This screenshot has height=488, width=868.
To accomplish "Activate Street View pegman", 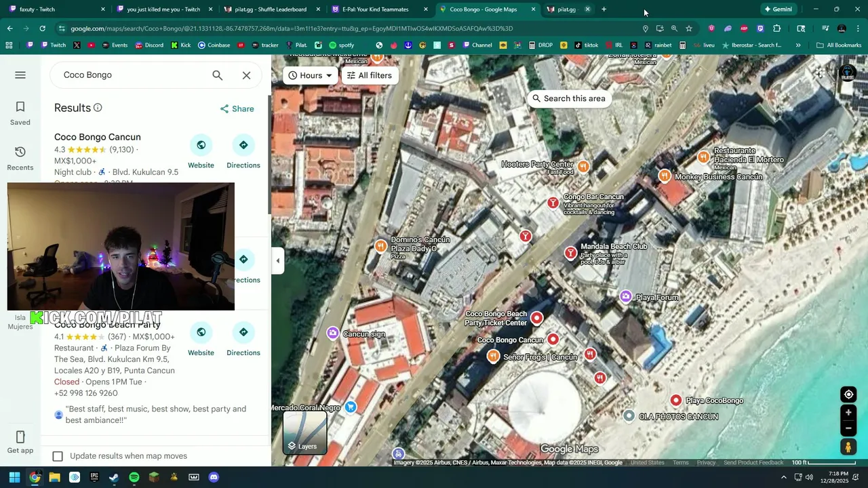I will click(x=848, y=447).
